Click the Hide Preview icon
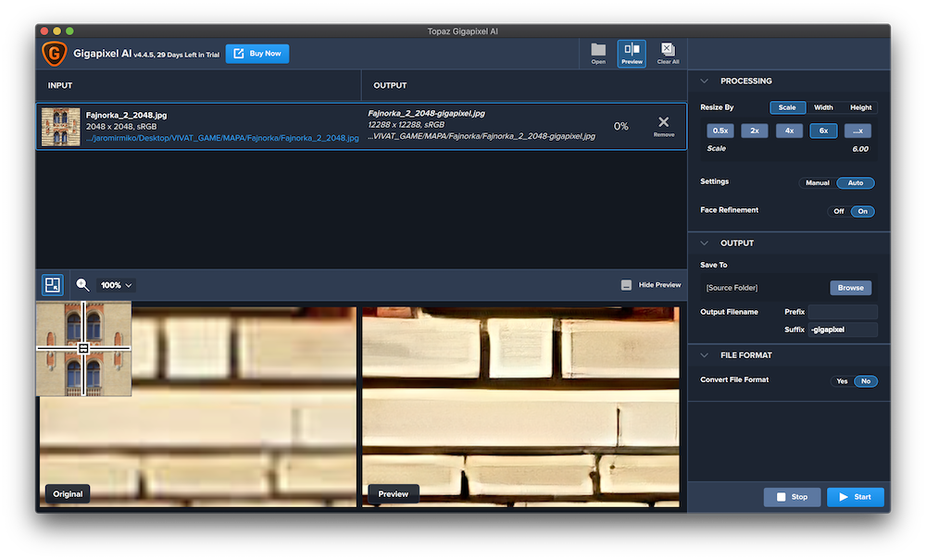The width and height of the screenshot is (926, 560). pos(627,285)
